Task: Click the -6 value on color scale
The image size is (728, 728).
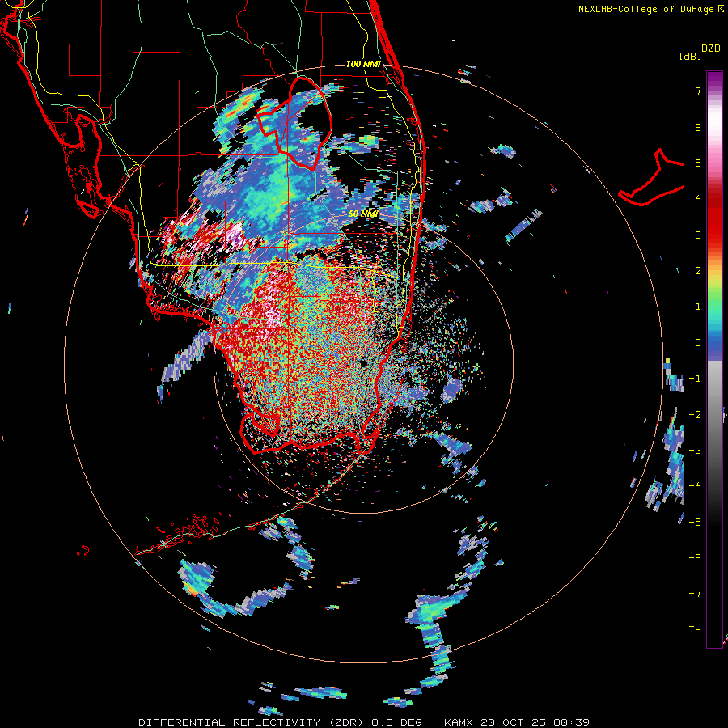Action: tap(695, 558)
